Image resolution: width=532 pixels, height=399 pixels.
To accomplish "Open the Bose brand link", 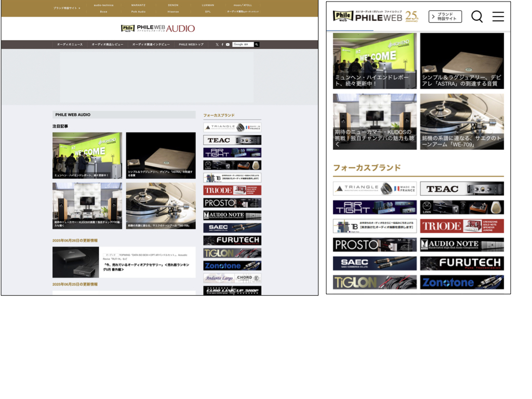I will (103, 11).
